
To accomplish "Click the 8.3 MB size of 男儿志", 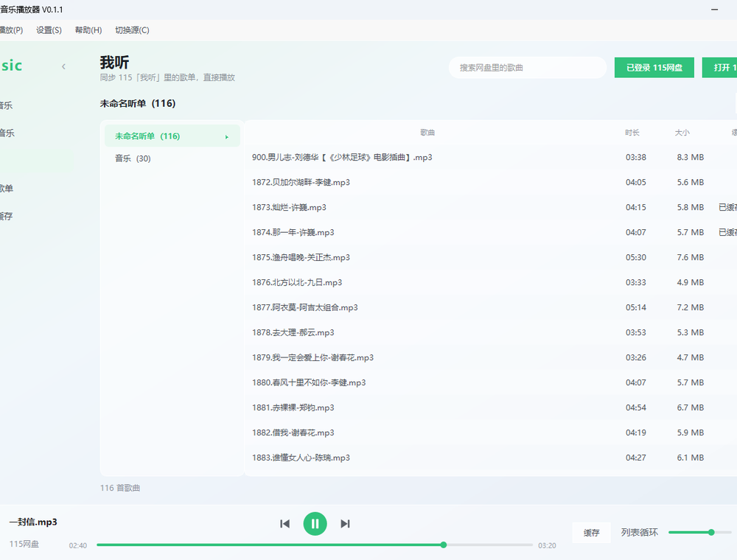I will point(691,158).
